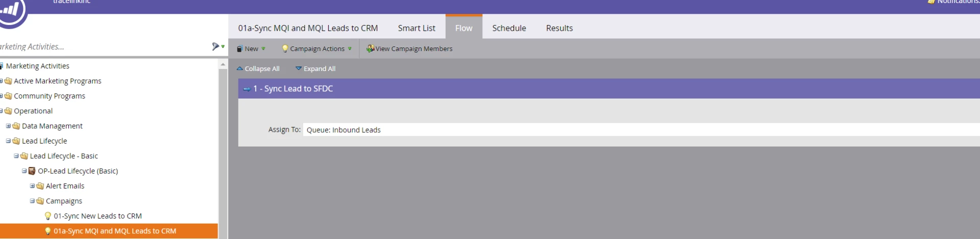Click the lightbulb icon for 01-Sync New Leads
The image size is (980, 239).
[x=48, y=216]
